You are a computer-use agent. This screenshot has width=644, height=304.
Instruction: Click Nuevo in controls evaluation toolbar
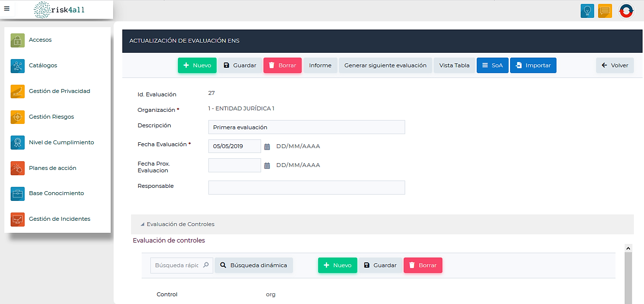tap(337, 265)
